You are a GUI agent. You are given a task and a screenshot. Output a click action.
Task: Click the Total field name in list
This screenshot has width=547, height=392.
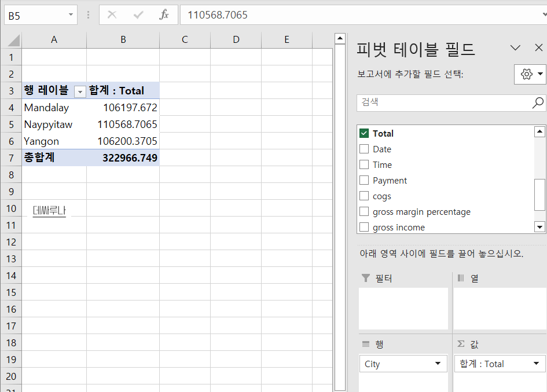[383, 133]
